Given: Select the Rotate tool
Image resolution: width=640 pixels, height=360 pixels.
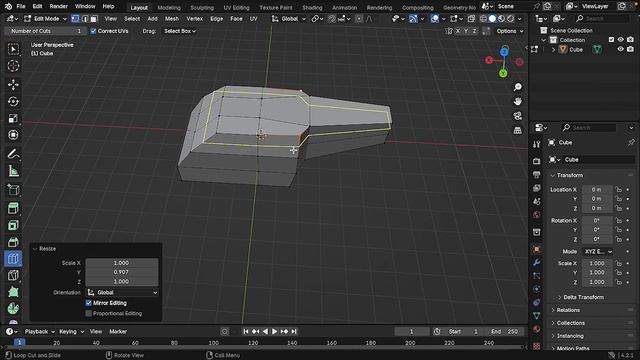Looking at the screenshot, I should tap(13, 101).
